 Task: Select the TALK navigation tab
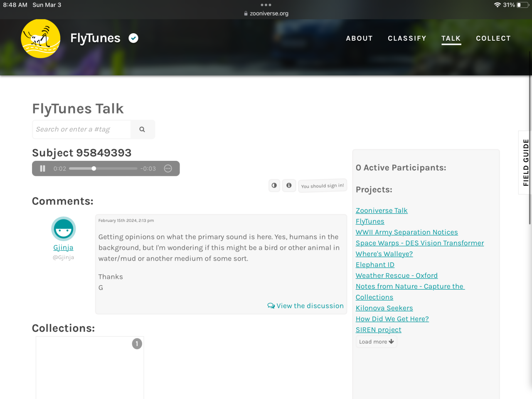click(451, 38)
